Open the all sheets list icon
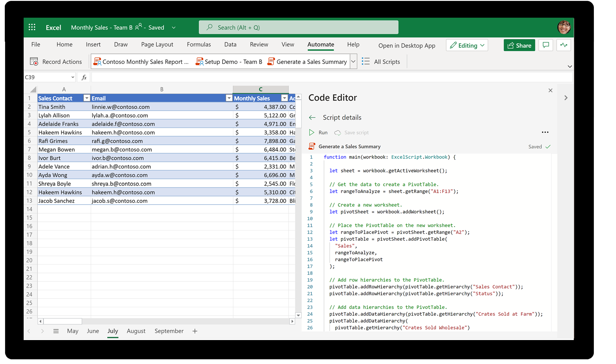This screenshot has width=616, height=364. pos(56,331)
